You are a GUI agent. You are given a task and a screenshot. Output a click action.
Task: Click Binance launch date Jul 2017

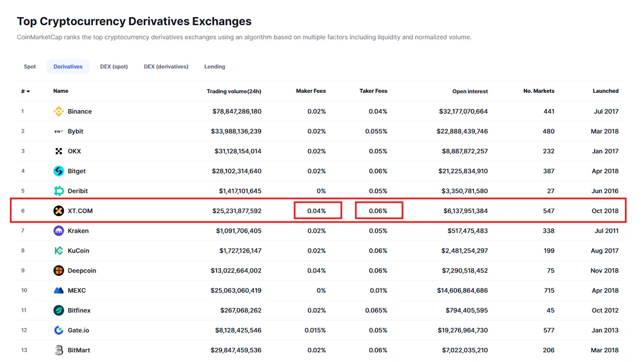(606, 112)
